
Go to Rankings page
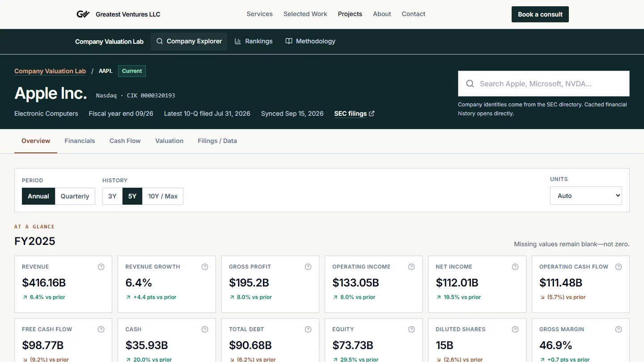point(253,41)
